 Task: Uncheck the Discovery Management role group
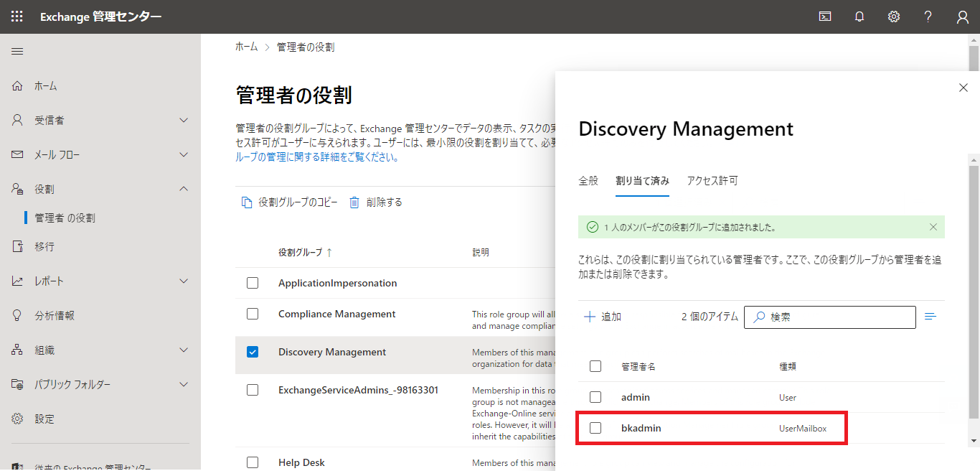pos(253,352)
